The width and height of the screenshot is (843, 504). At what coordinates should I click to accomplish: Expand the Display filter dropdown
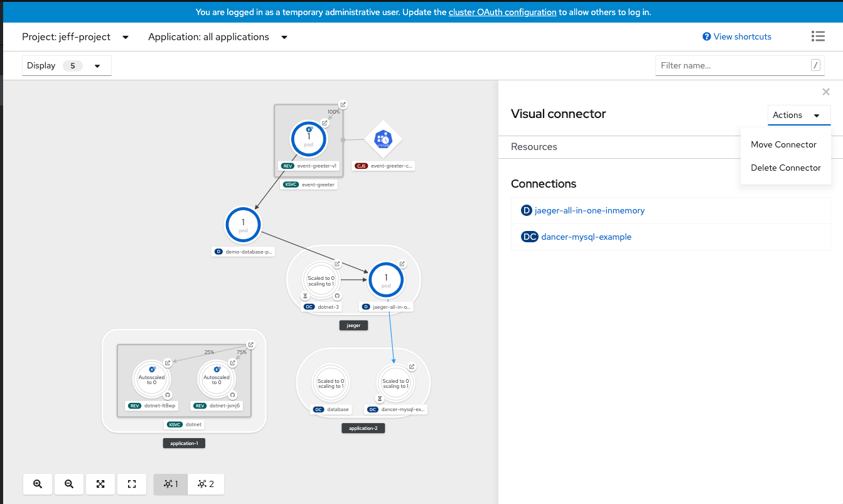pos(67,65)
